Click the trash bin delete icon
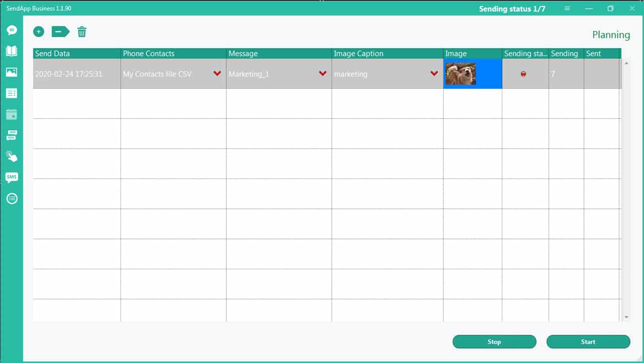 (82, 32)
